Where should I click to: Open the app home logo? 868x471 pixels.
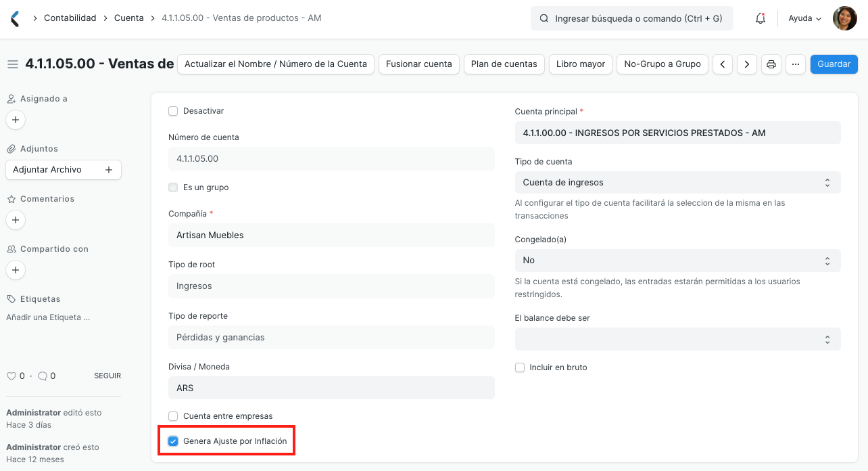click(x=15, y=18)
